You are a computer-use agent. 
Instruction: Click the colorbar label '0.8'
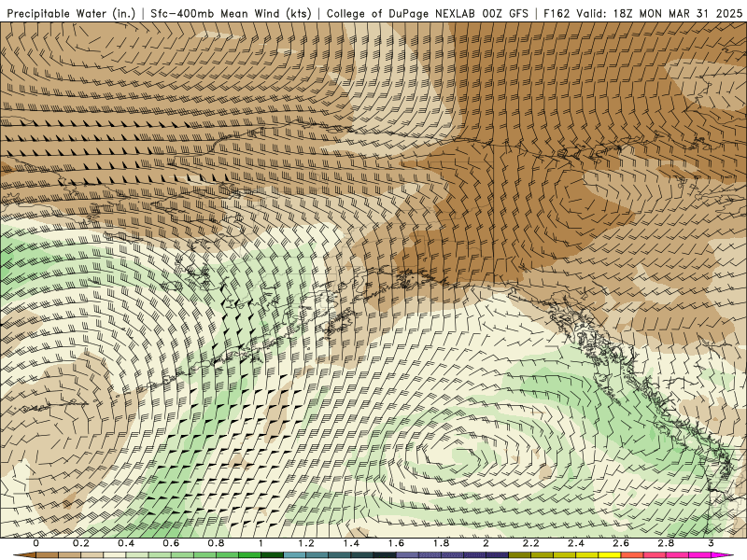[x=216, y=543]
